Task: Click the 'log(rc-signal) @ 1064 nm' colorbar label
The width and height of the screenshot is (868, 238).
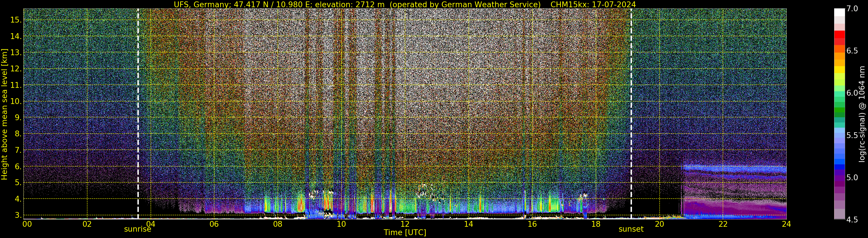Action: pyautogui.click(x=862, y=114)
